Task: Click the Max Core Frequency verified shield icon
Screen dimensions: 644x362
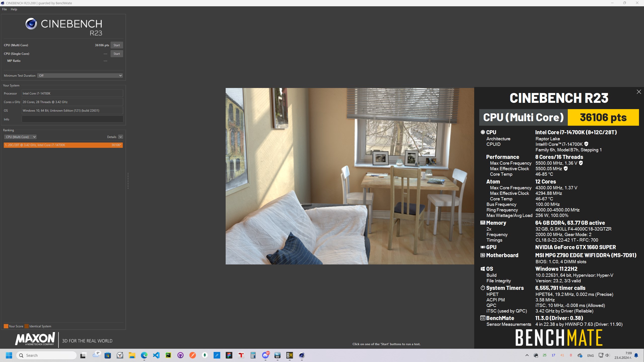Action: [x=581, y=163]
